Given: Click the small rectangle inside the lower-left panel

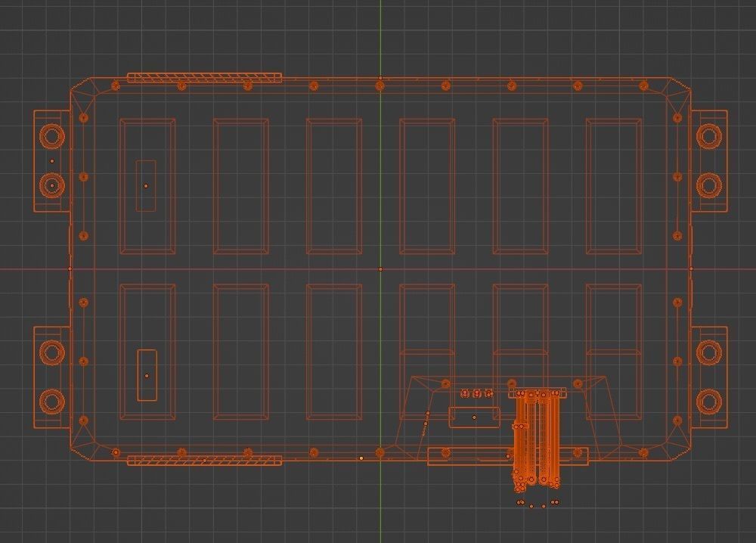Looking at the screenshot, I should [x=147, y=375].
